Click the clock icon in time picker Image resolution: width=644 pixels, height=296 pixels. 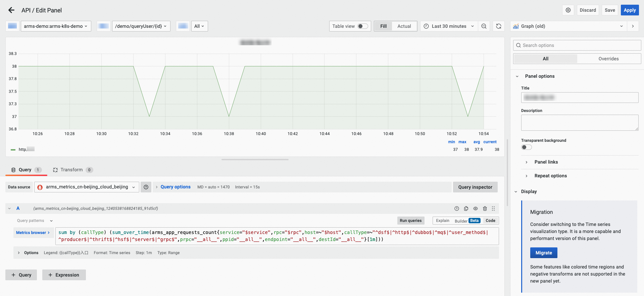pyautogui.click(x=426, y=26)
